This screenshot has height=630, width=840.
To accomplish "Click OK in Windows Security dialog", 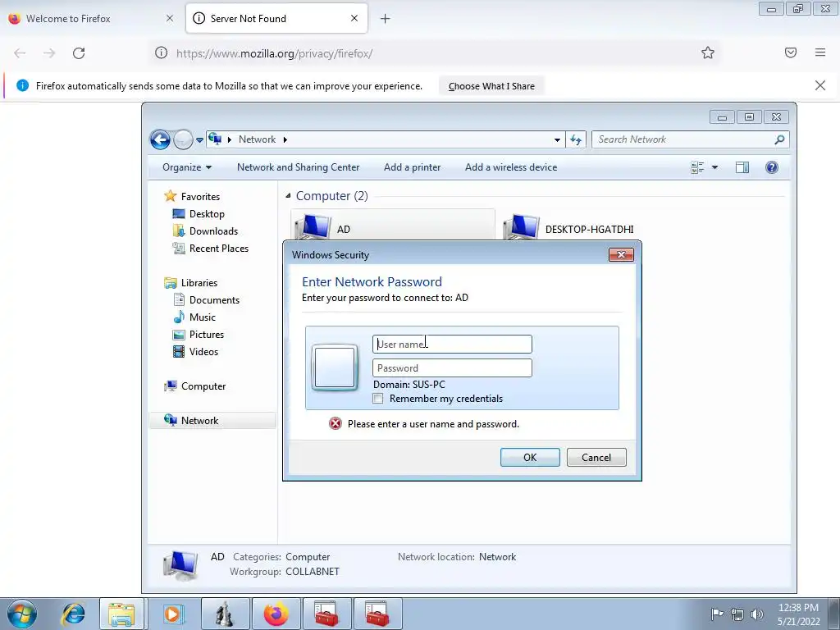I will click(x=530, y=458).
